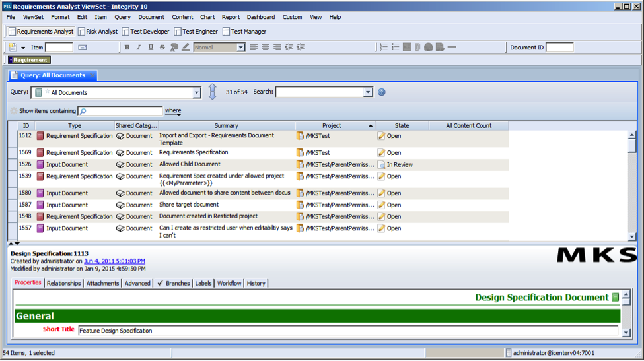Open the Workflow tab

[x=229, y=284]
